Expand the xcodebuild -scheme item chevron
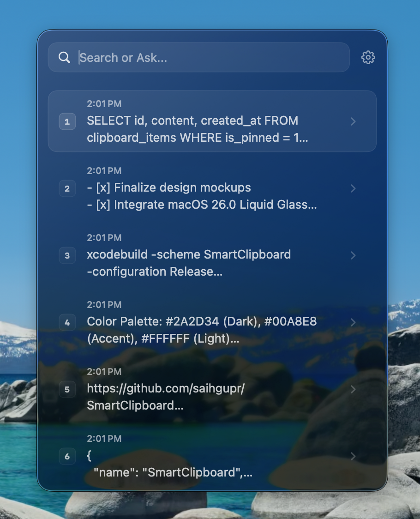The width and height of the screenshot is (420, 519). (353, 255)
